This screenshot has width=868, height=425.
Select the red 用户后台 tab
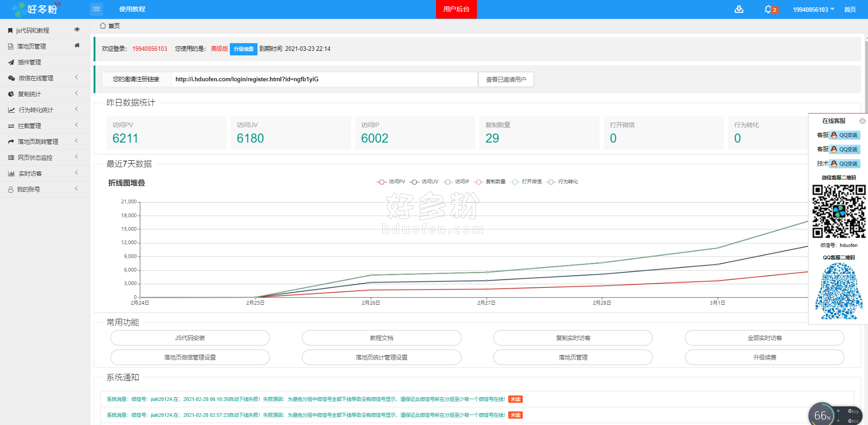[456, 9]
